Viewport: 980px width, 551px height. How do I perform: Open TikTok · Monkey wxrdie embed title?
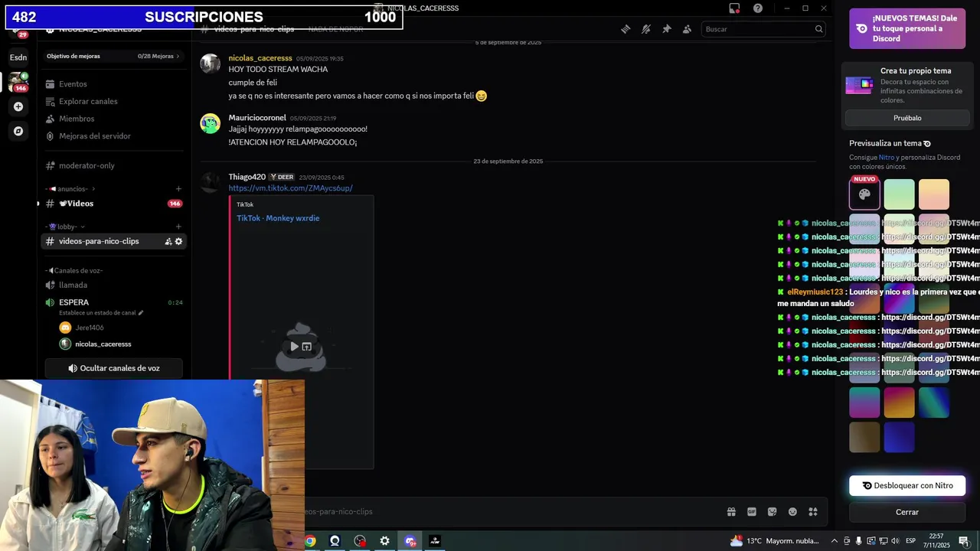pyautogui.click(x=278, y=218)
